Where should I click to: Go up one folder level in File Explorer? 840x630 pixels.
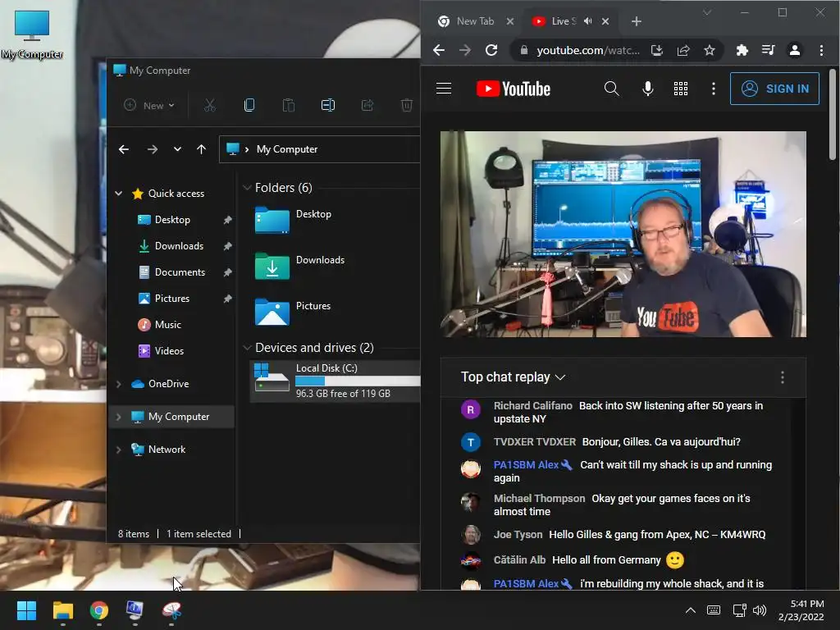click(202, 149)
